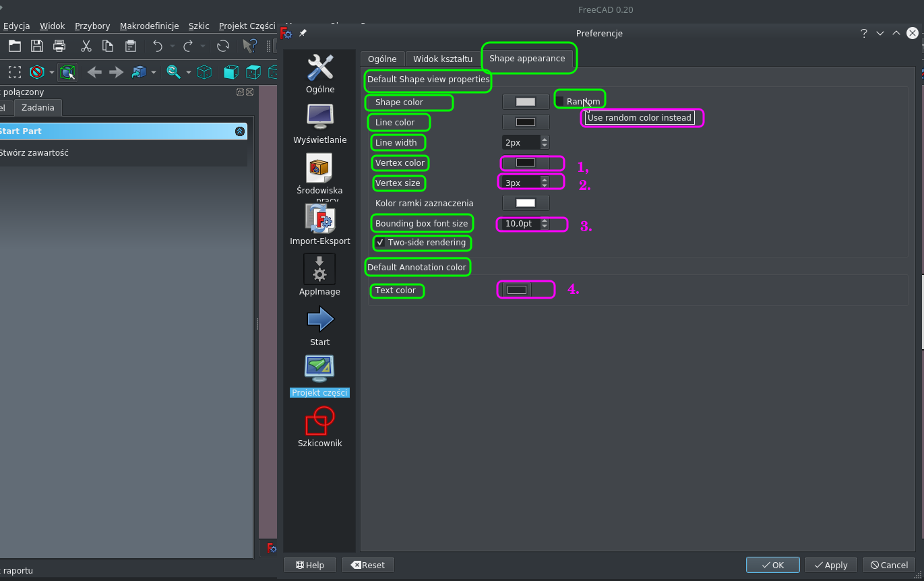The image size is (924, 581).
Task: Open the Ogólne settings page icon
Action: pos(319,67)
